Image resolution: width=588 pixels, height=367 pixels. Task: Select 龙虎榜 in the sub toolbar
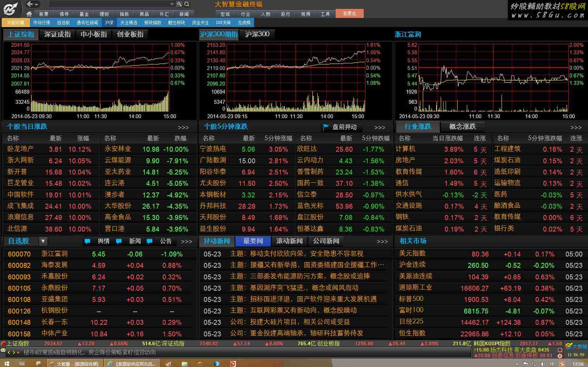point(244,23)
